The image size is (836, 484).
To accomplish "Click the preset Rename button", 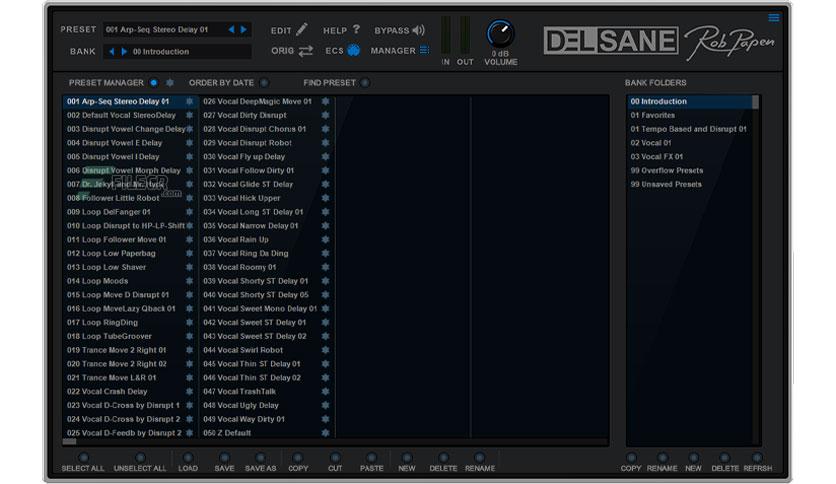I will pos(479,457).
